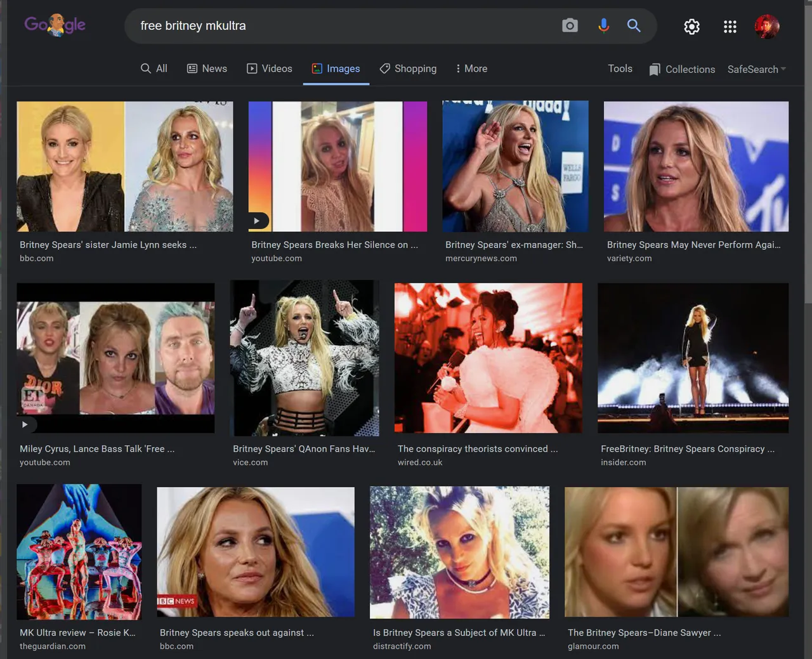812x659 pixels.
Task: Click bbc.com source under Jamie Lynn result
Action: [x=36, y=259]
